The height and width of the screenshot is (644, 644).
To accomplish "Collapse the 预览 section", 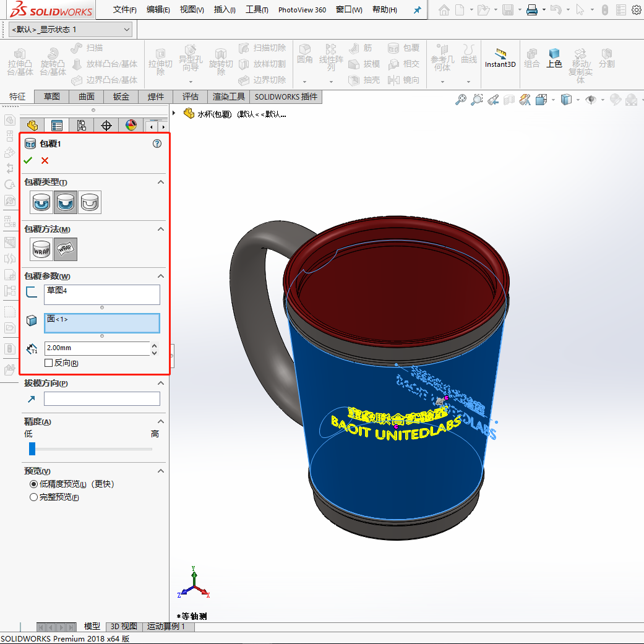I will [x=161, y=471].
